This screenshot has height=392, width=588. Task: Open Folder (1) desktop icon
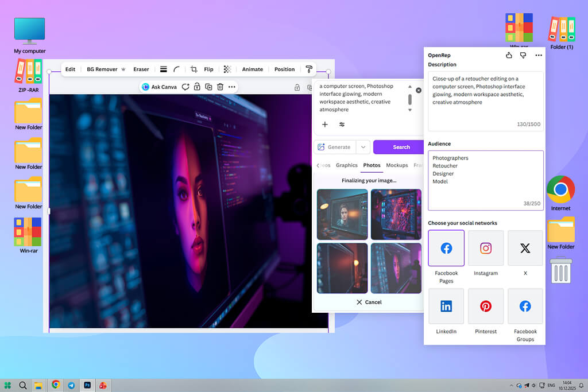pyautogui.click(x=562, y=33)
